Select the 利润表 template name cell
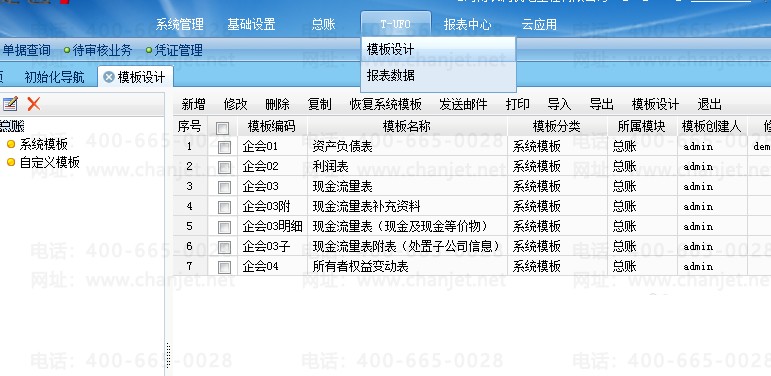Screen dimensions: 771x376 click(x=407, y=167)
